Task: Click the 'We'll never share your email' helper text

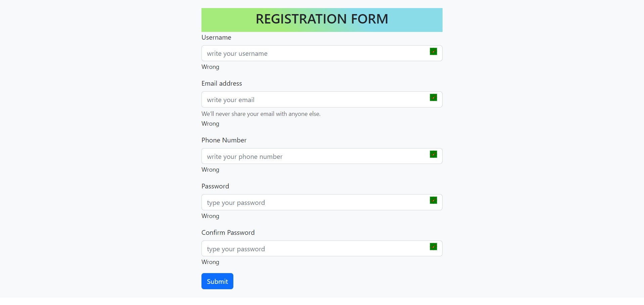Action: (x=261, y=114)
